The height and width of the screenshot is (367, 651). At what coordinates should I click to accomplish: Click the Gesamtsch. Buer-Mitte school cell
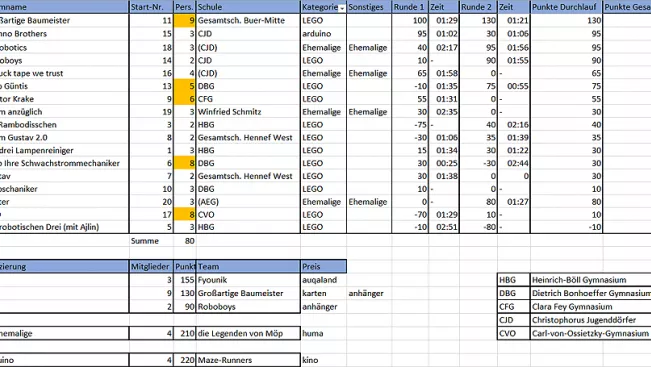click(248, 20)
